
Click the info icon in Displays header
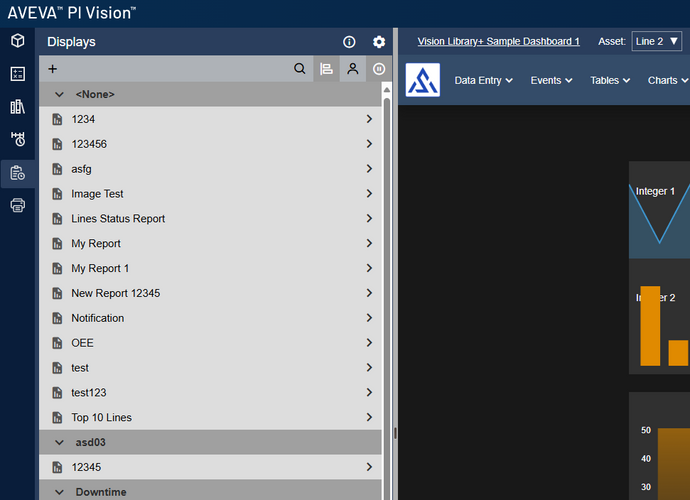pyautogui.click(x=349, y=42)
